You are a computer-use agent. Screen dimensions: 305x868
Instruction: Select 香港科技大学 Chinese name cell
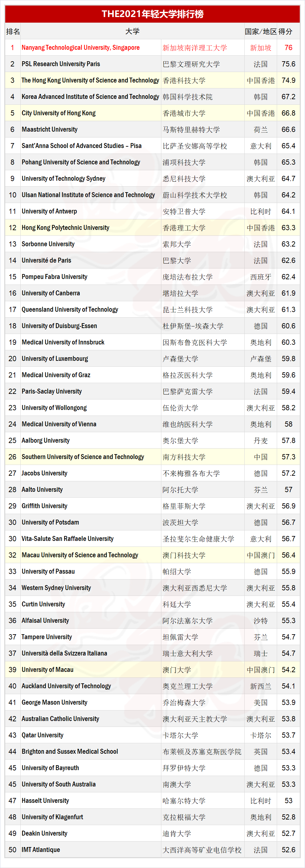(202, 81)
